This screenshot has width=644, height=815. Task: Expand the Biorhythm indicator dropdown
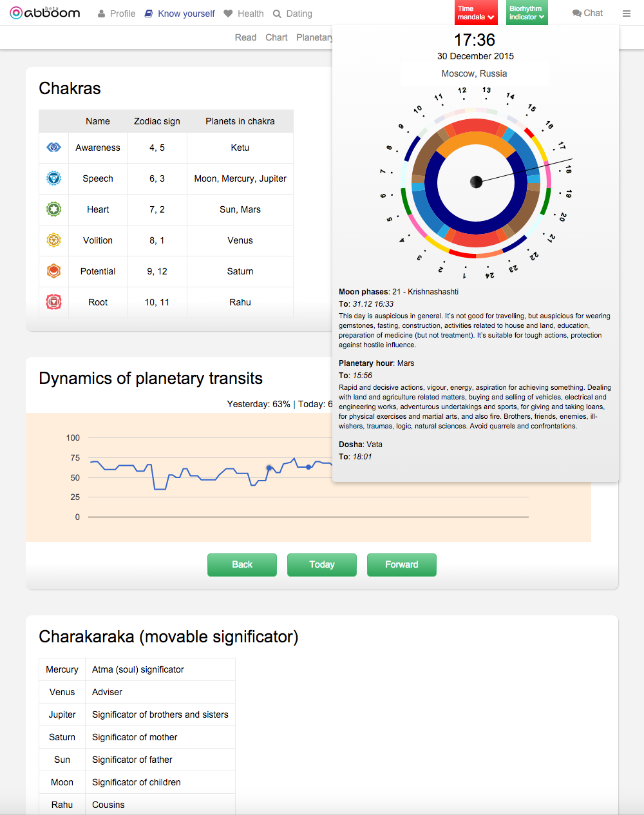[527, 13]
